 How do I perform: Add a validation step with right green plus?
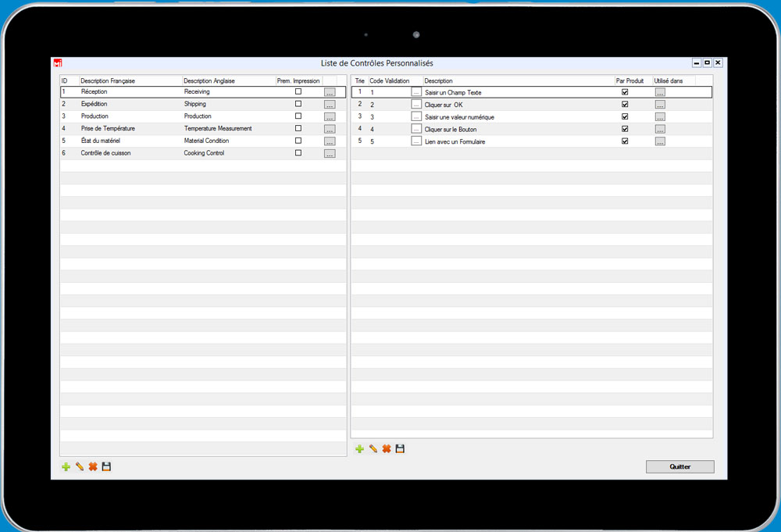[x=359, y=449]
